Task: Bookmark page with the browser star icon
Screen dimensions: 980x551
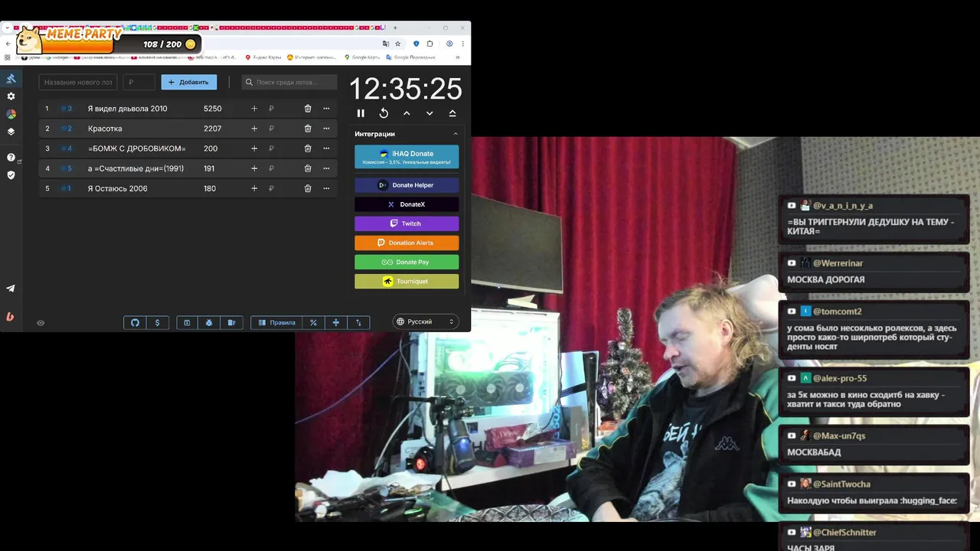Action: [x=398, y=44]
